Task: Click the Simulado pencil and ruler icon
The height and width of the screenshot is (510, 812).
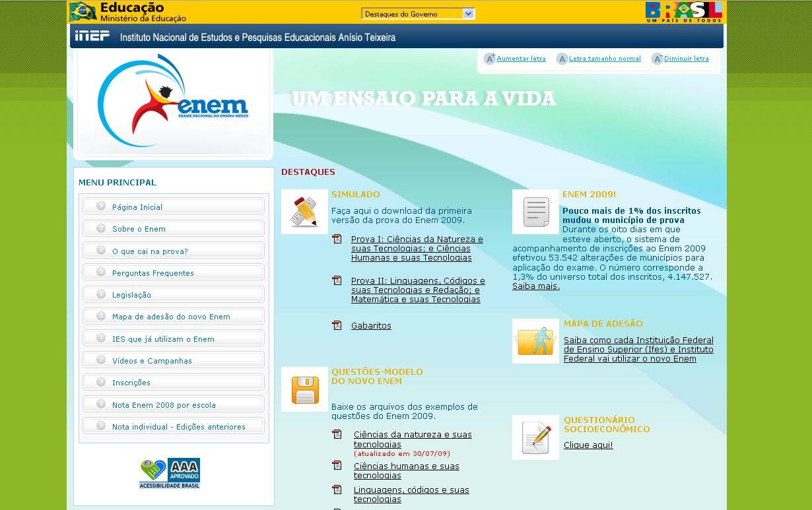Action: [304, 212]
